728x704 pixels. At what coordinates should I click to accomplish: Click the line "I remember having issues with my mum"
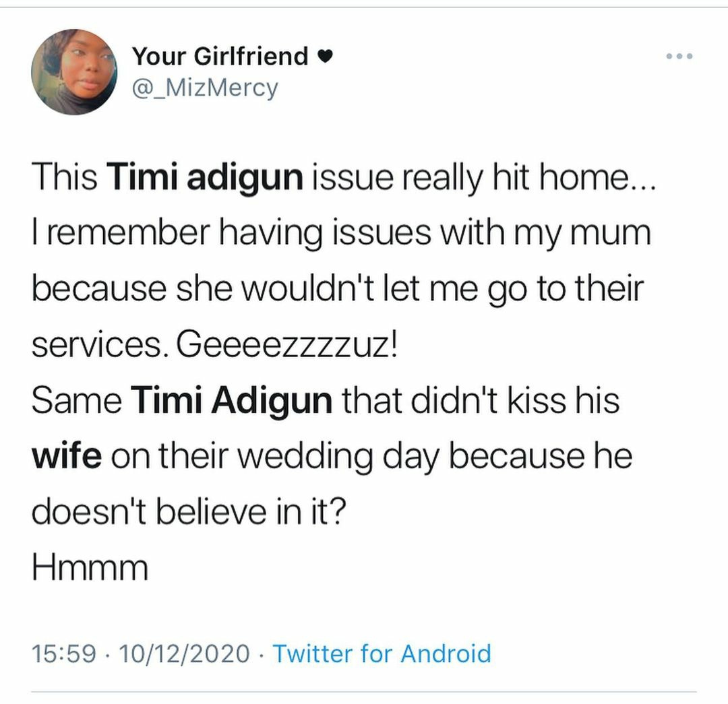(x=341, y=234)
